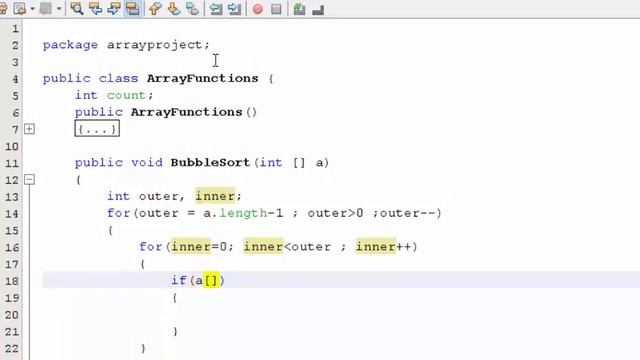Click the back navigation icon in the toolbar

pos(19,9)
